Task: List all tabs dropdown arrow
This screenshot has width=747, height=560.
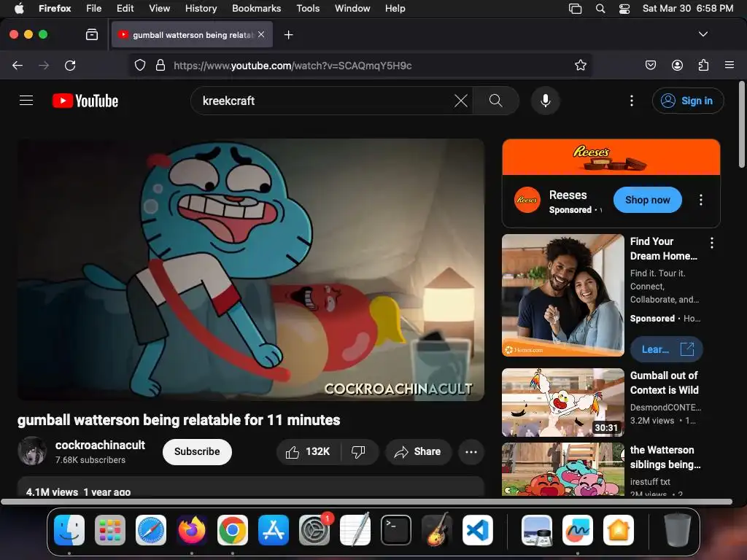Action: [x=703, y=34]
